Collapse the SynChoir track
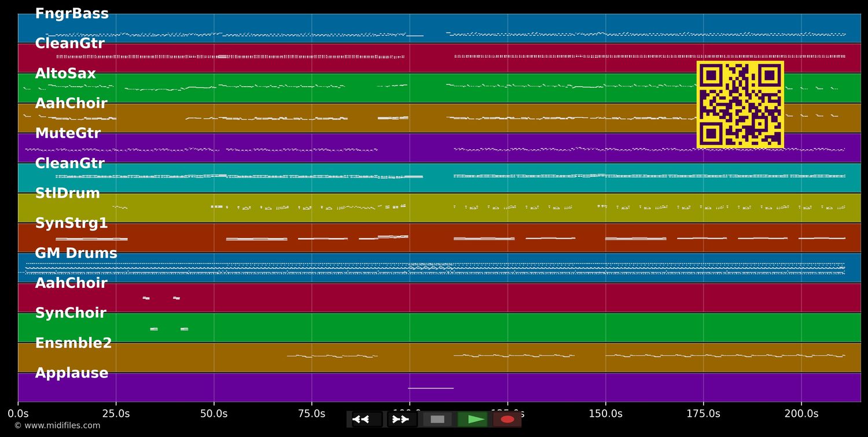This screenshot has width=868, height=437. pyautogui.click(x=71, y=313)
